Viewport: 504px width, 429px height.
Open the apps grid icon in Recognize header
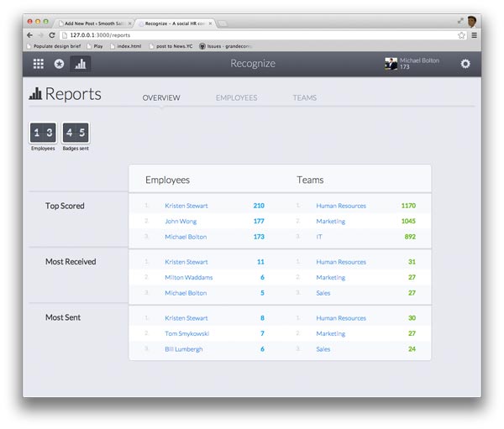[x=39, y=64]
